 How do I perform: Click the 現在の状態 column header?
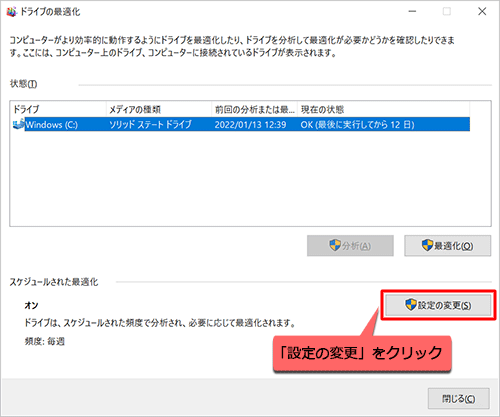384,109
